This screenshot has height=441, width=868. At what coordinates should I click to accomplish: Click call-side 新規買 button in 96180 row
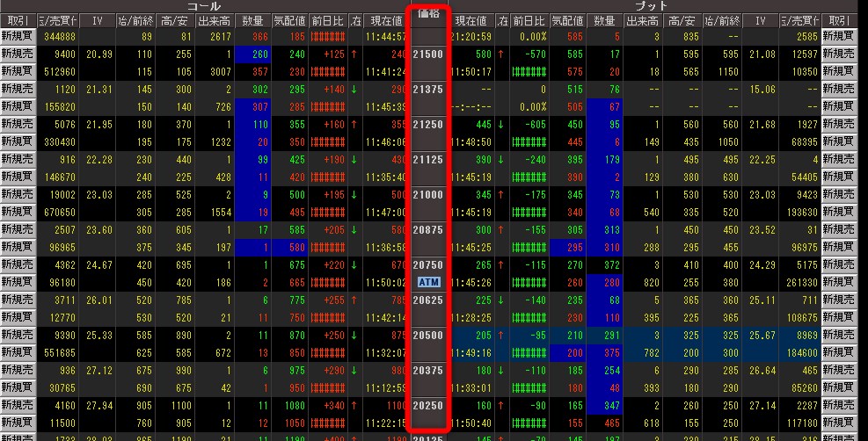[x=18, y=282]
